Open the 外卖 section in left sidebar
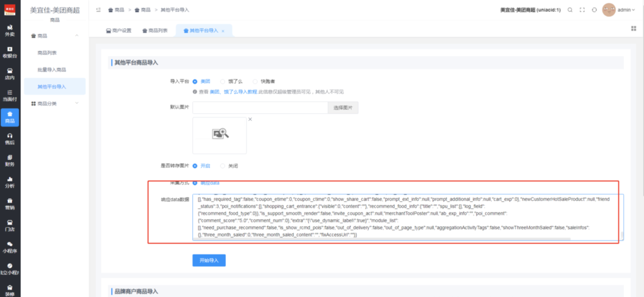 [10, 31]
